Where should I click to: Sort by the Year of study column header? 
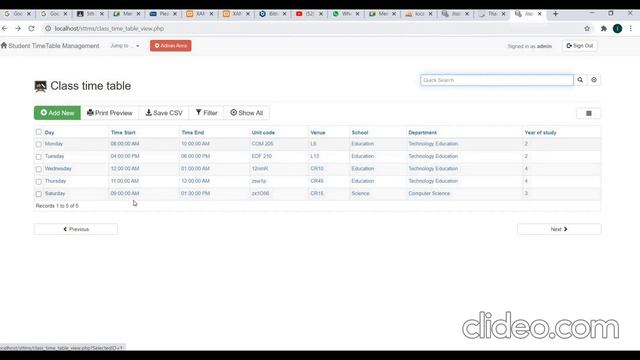point(540,133)
